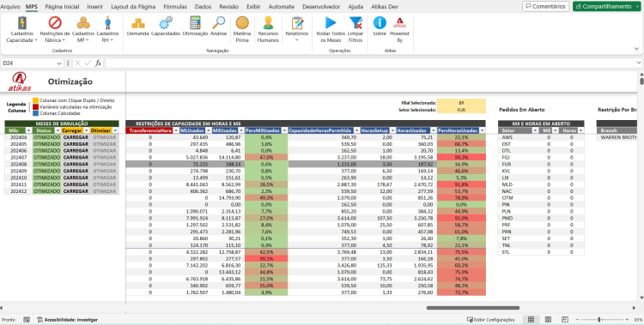
Task: Open Restrições de Fábrica icon
Action: pyautogui.click(x=55, y=22)
